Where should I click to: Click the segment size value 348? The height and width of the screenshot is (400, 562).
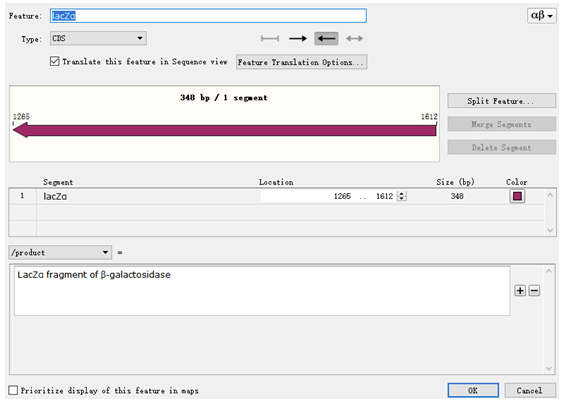tap(457, 196)
